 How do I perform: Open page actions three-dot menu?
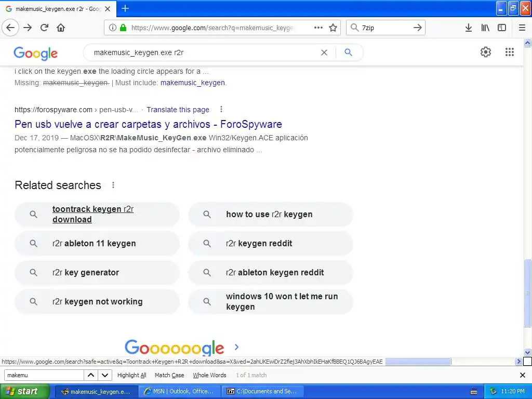point(318,28)
